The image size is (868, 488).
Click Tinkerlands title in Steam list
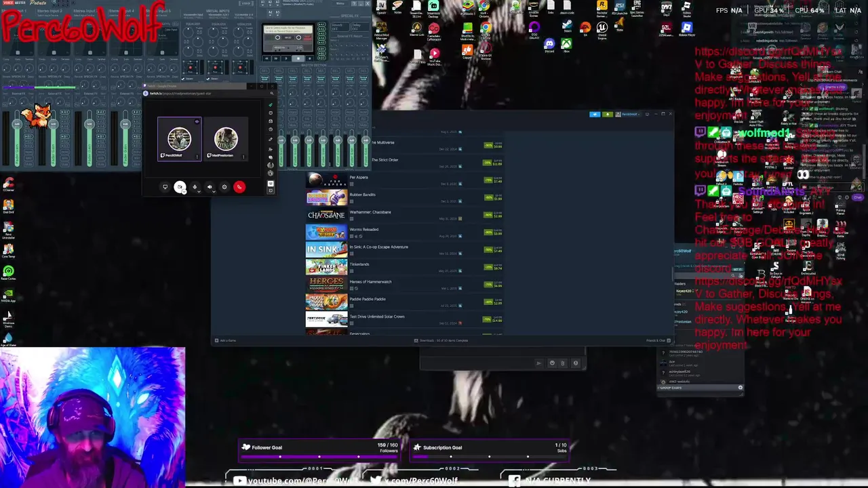click(x=359, y=264)
